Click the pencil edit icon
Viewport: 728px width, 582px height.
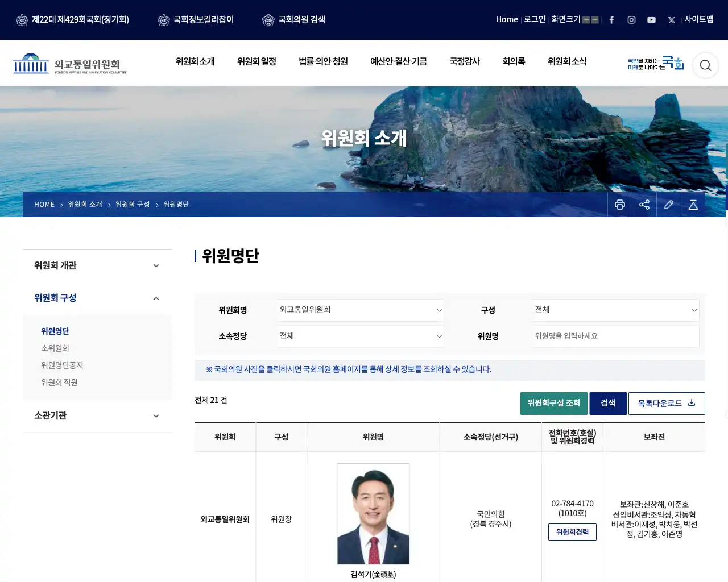point(669,205)
